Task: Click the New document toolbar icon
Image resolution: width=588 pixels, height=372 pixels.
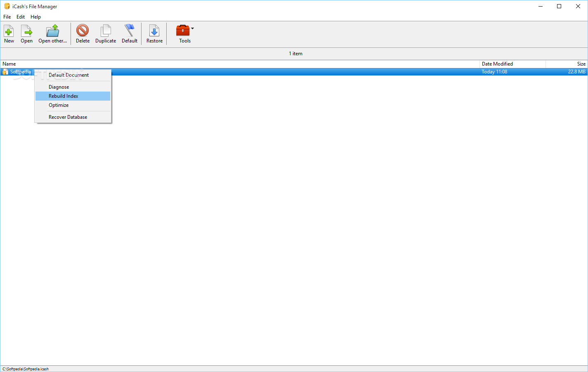Action: tap(9, 31)
